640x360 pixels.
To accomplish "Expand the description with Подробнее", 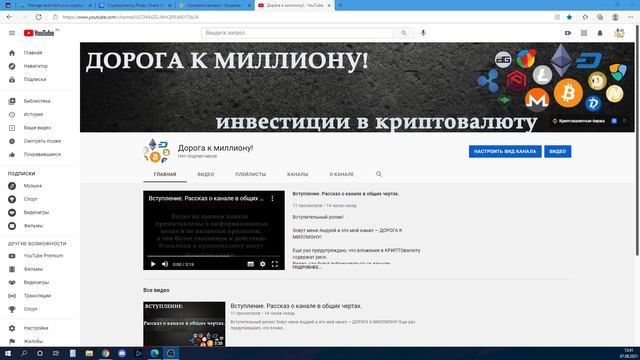I will tap(307, 267).
